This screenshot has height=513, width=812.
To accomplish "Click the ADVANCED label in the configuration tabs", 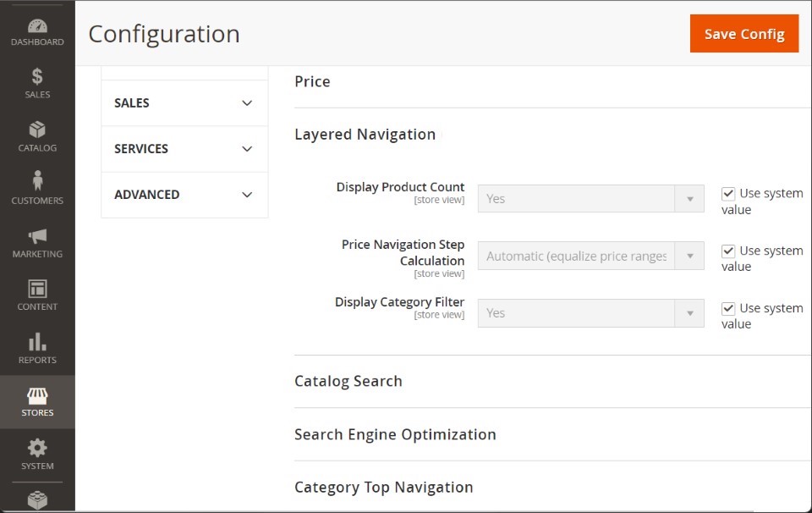I will (x=147, y=195).
